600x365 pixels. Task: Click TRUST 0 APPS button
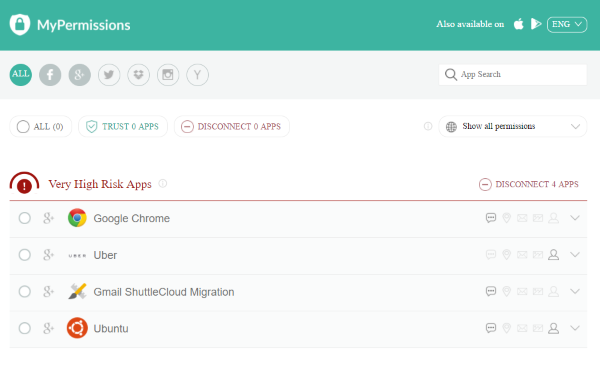(x=123, y=126)
